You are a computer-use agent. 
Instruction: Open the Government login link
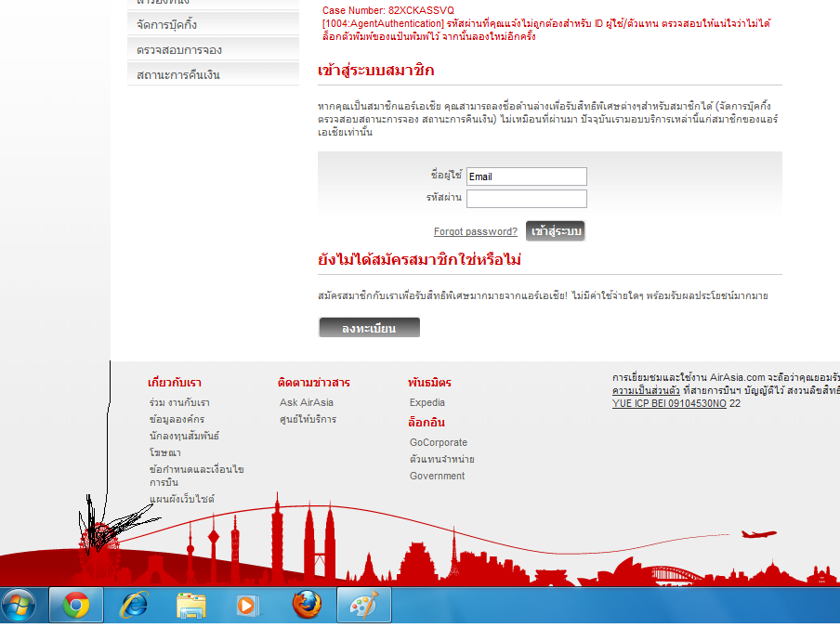(437, 476)
